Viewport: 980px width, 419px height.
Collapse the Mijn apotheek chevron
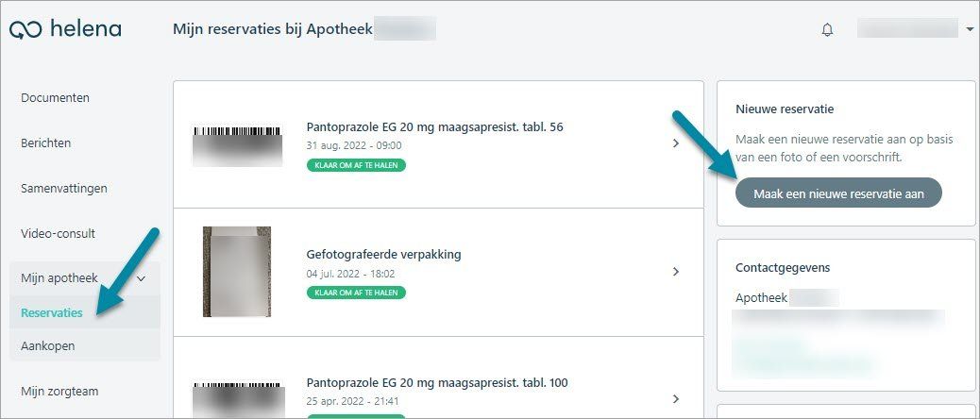tap(142, 278)
